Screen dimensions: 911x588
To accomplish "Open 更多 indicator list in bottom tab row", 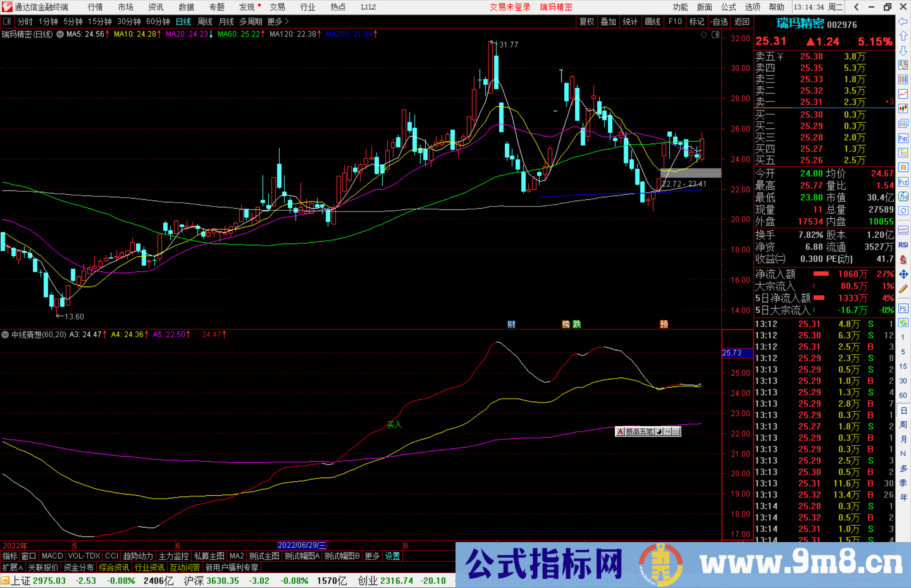I will tap(371, 556).
